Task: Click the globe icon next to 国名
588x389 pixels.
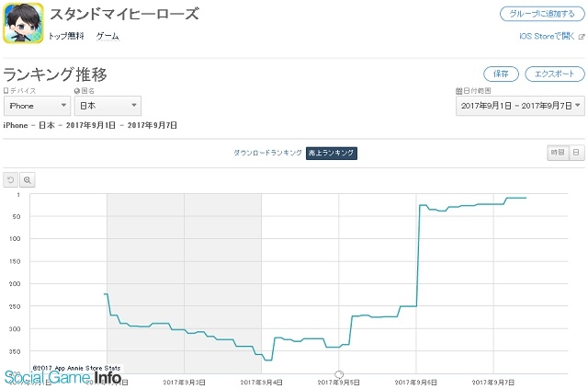Action: point(77,91)
